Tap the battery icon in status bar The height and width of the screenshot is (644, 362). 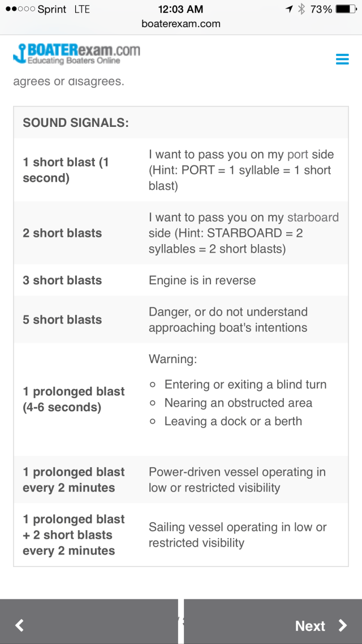pyautogui.click(x=346, y=9)
